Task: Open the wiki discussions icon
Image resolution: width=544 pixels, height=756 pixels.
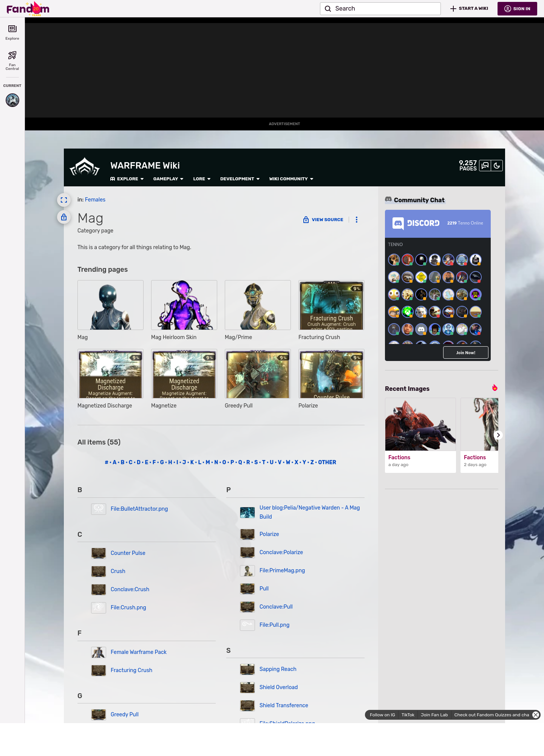Action: click(485, 166)
